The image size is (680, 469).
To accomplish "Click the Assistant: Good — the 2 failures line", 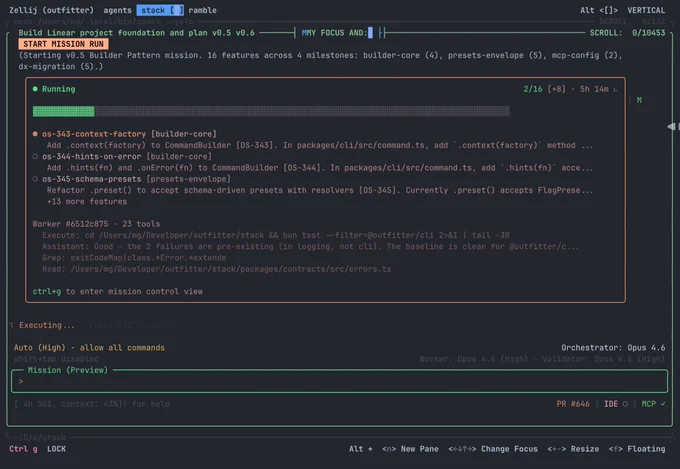I will coord(311,246).
